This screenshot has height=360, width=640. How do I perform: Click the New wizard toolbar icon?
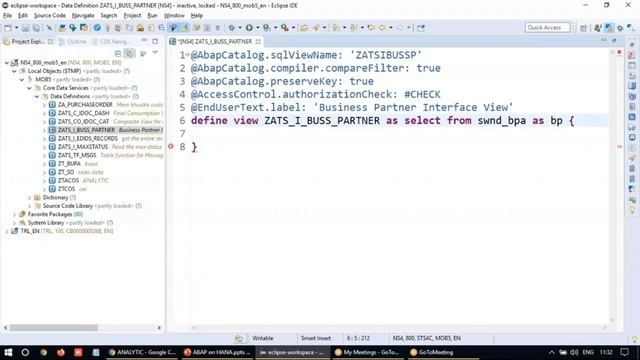[x=8, y=28]
